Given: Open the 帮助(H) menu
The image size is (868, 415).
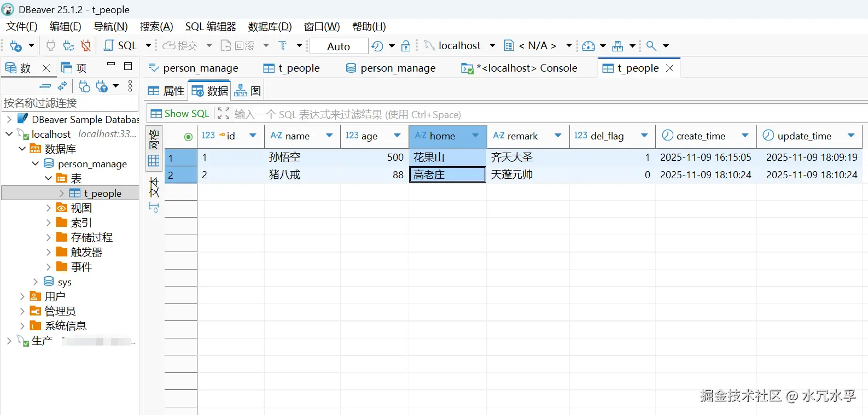Looking at the screenshot, I should pos(369,27).
